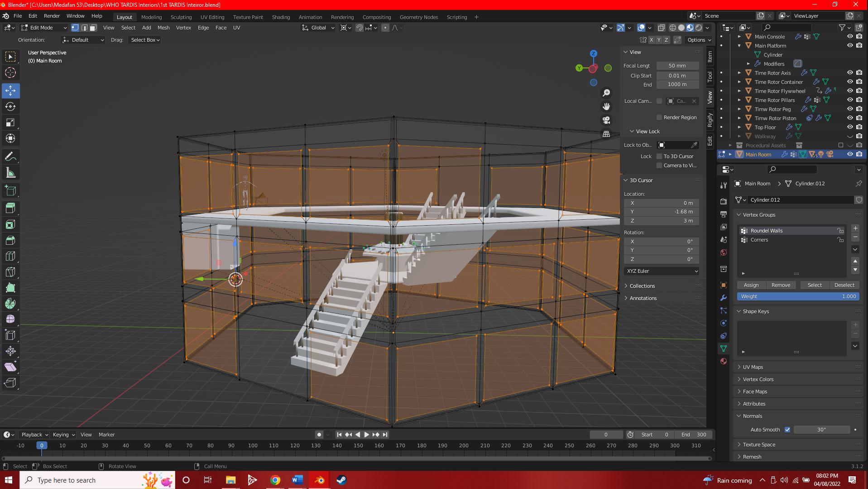The image size is (868, 489).
Task: Hide Time Rotor Axis eye icon
Action: click(x=850, y=73)
